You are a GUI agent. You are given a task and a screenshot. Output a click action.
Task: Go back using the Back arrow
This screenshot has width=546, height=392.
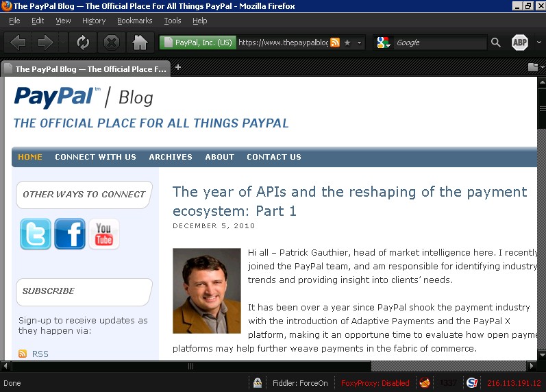tap(18, 42)
